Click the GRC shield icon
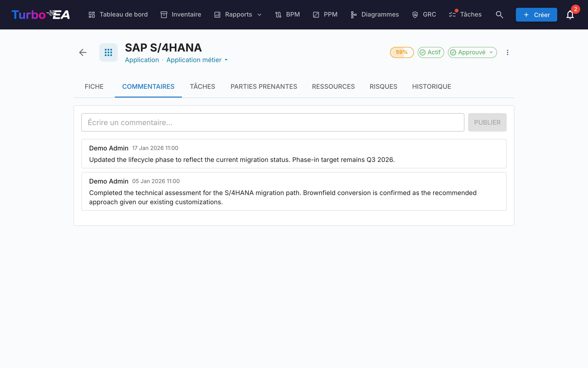588x368 pixels. [x=415, y=14]
